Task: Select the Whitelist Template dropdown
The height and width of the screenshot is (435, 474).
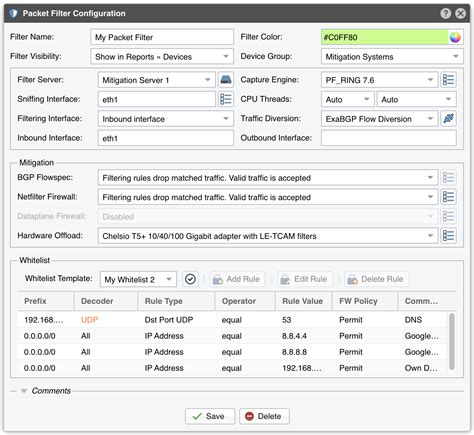Action: [138, 279]
